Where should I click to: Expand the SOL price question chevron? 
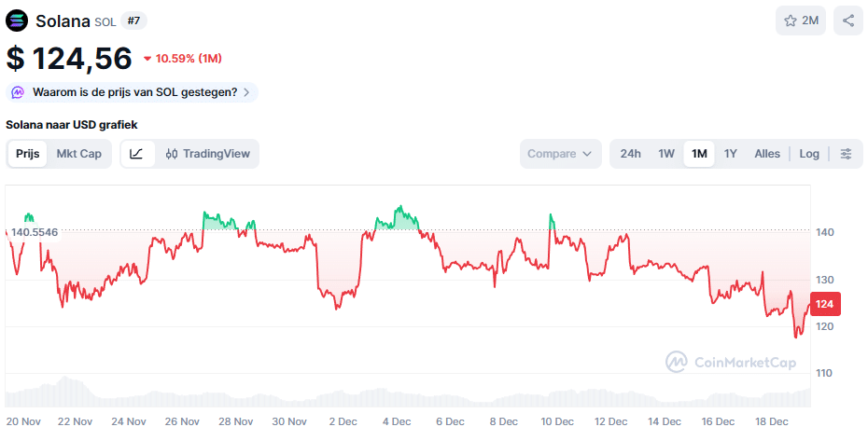click(x=246, y=92)
